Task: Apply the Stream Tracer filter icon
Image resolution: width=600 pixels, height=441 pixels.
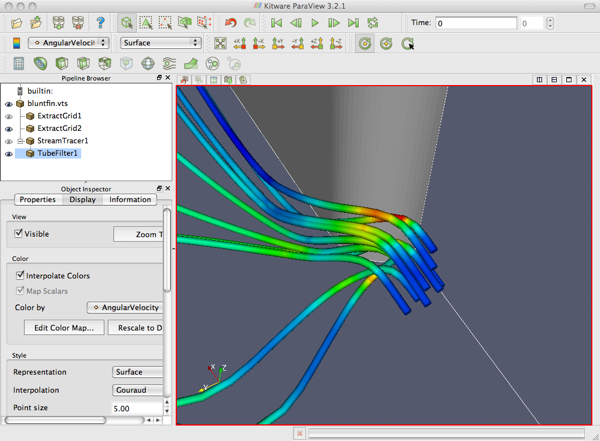Action: 169,64
